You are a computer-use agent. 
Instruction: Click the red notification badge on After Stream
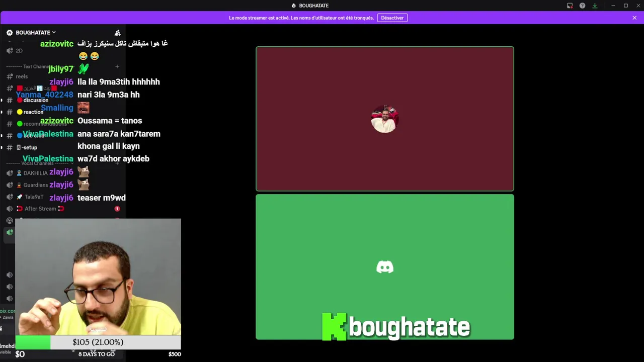[117, 209]
